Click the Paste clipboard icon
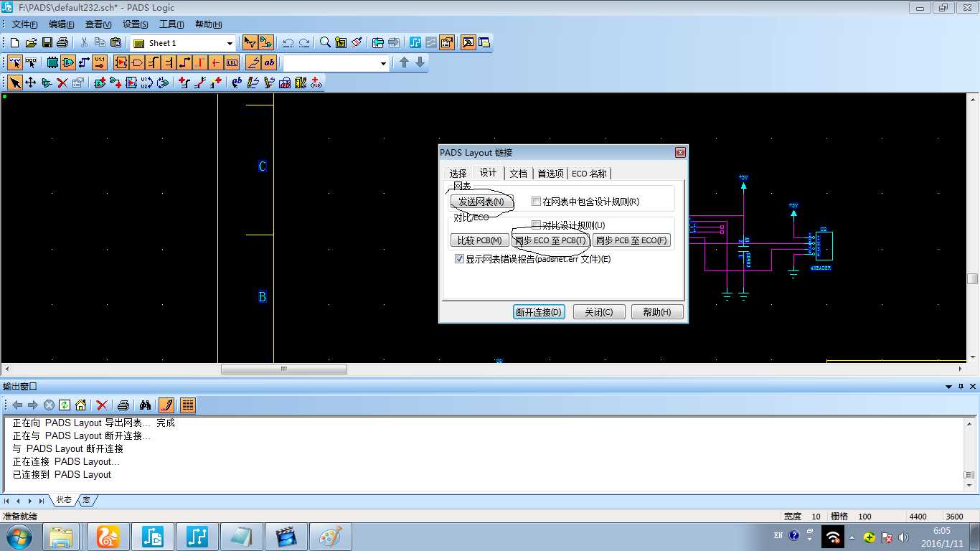Image resolution: width=980 pixels, height=551 pixels. (116, 43)
